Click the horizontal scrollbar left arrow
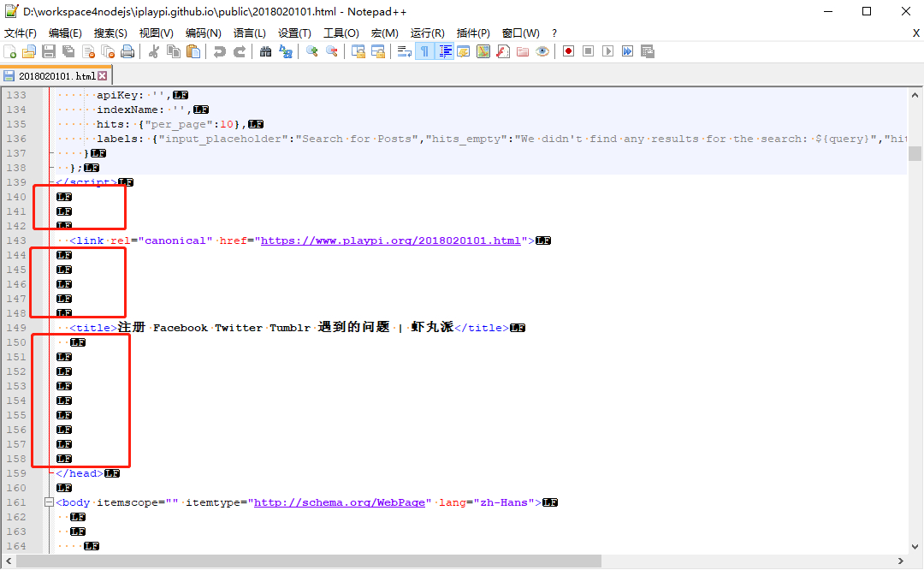 9,561
